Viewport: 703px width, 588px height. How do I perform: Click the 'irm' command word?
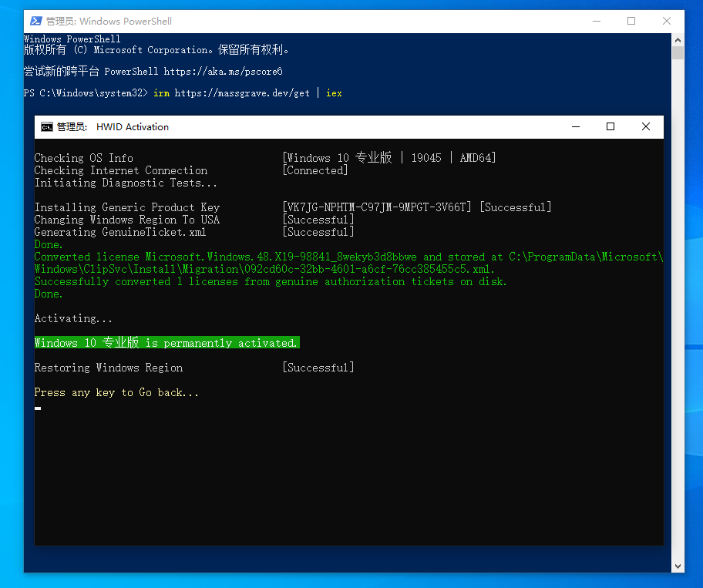[x=161, y=93]
